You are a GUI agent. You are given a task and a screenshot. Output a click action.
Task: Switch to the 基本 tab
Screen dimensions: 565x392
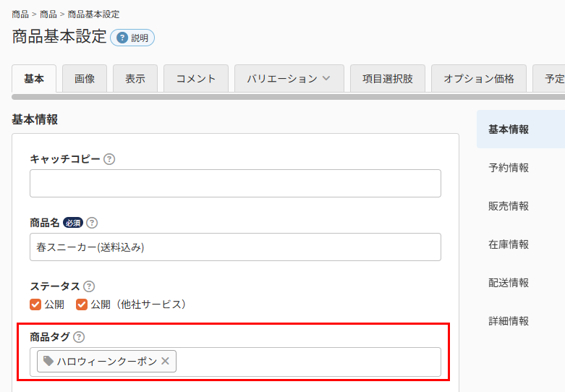click(x=34, y=79)
